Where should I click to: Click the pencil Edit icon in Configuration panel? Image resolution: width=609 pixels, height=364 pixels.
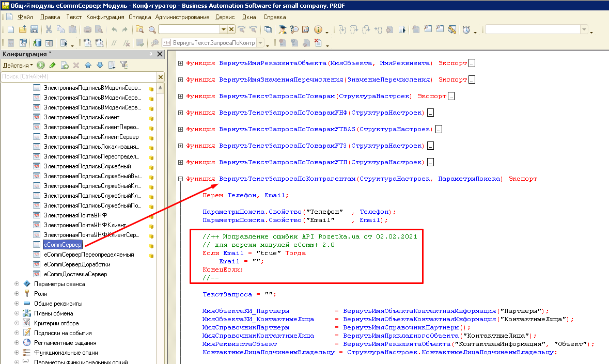click(52, 65)
